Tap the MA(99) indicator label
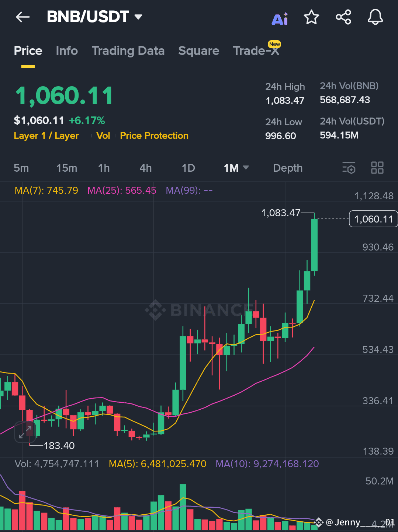398x532 pixels. [189, 190]
